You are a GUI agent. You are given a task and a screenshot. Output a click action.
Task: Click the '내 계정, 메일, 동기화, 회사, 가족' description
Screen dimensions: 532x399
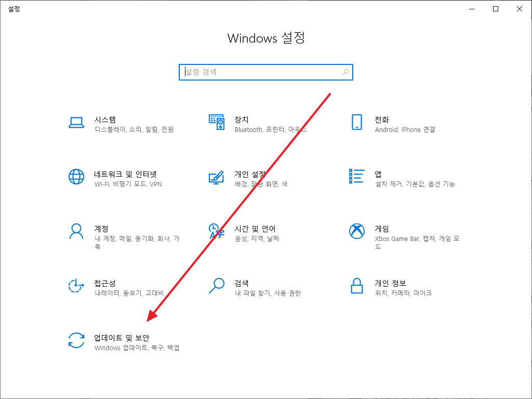click(x=137, y=243)
